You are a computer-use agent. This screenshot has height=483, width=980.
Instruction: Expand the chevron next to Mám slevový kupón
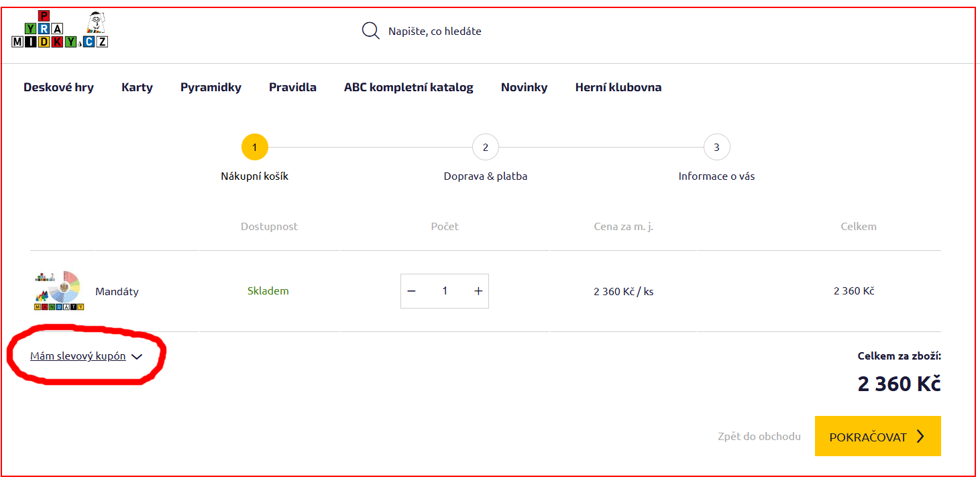137,357
